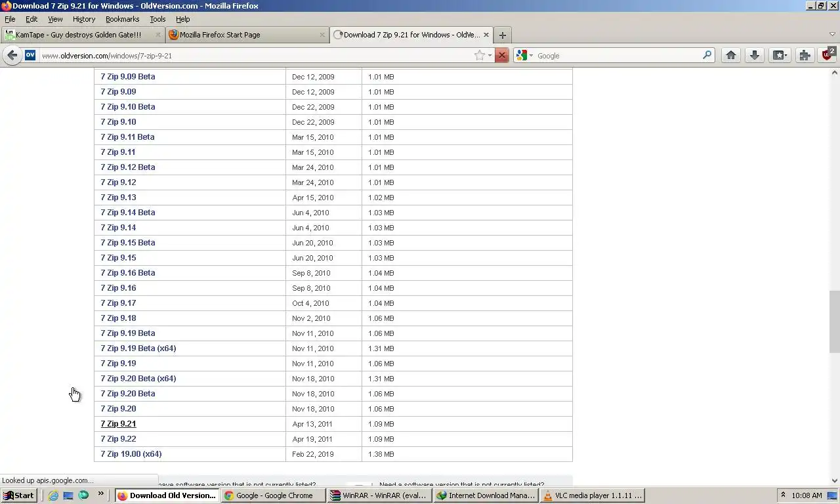Click the date Apr 15, 2010
This screenshot has height=504, width=840.
pyautogui.click(x=312, y=198)
